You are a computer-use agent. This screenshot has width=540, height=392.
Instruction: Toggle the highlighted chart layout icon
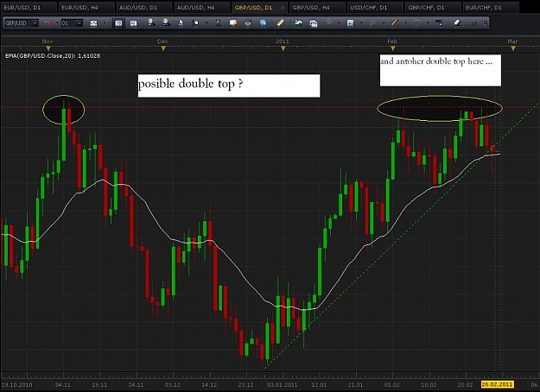(118, 23)
